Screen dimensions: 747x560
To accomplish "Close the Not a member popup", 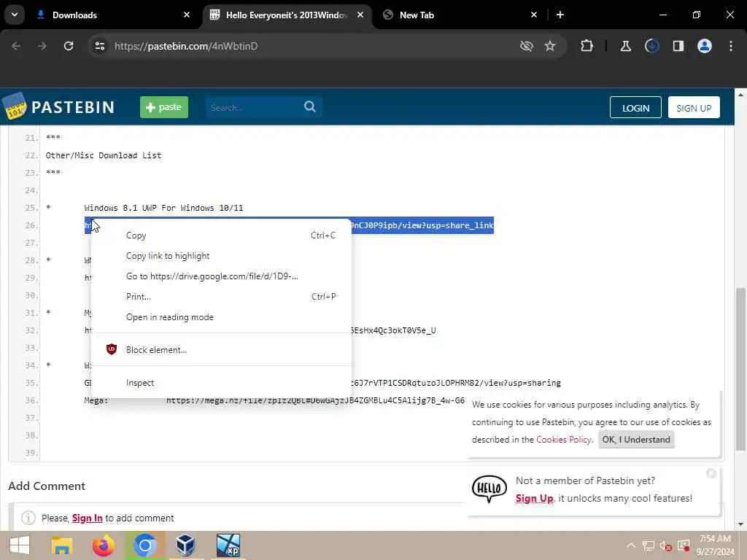I will (x=711, y=472).
